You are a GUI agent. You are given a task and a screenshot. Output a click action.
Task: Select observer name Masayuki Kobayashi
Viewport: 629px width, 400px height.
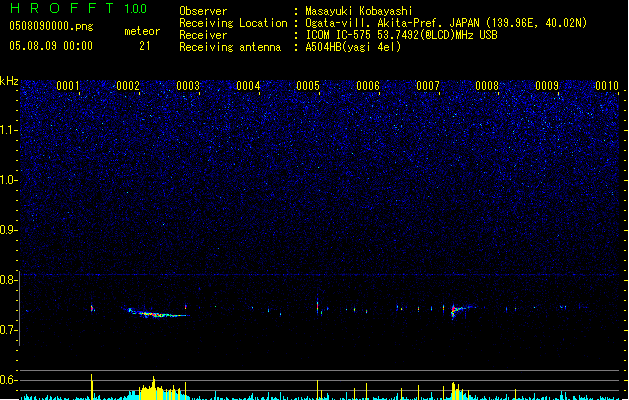point(359,11)
